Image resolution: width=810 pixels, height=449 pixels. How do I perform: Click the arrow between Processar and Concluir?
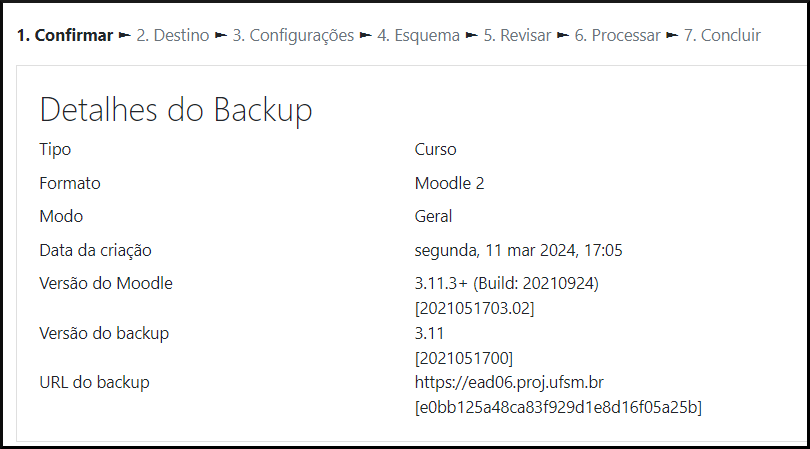coord(672,36)
